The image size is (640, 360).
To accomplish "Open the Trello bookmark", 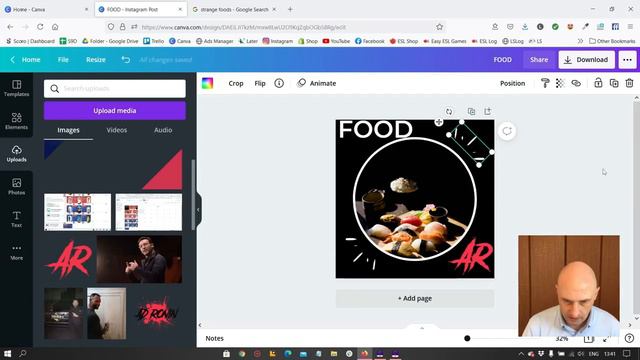I will point(153,41).
